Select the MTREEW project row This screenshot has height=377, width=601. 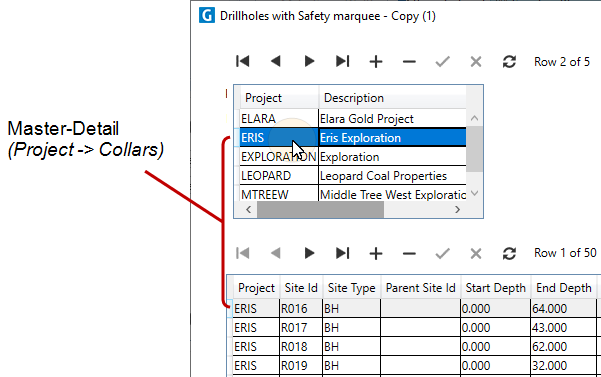(x=353, y=194)
